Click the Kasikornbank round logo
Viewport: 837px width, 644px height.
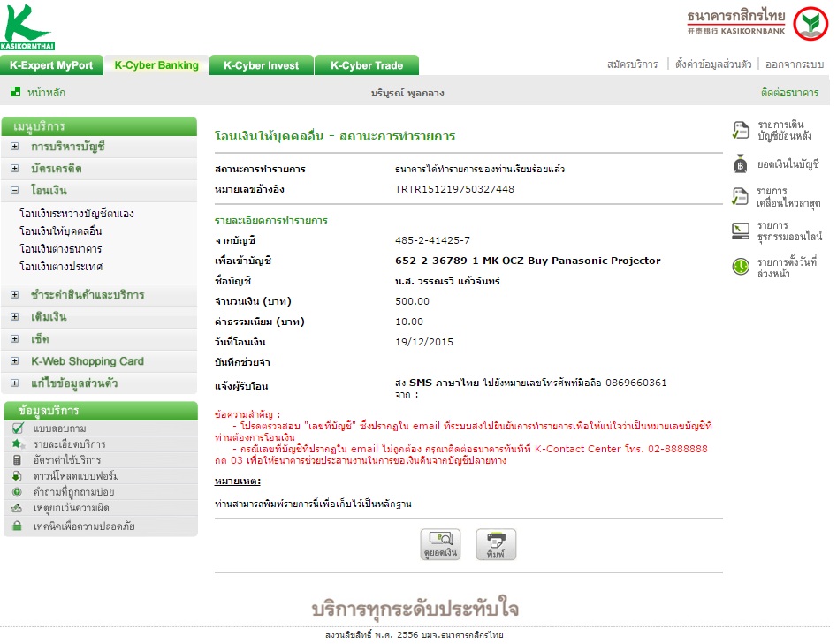(x=810, y=24)
